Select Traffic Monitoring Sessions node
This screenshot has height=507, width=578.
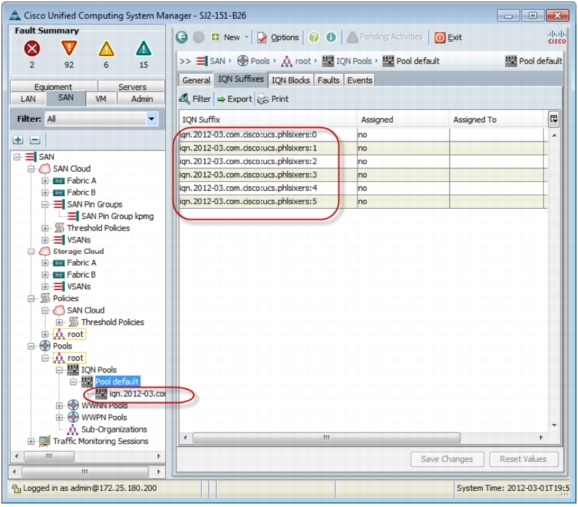click(x=100, y=441)
